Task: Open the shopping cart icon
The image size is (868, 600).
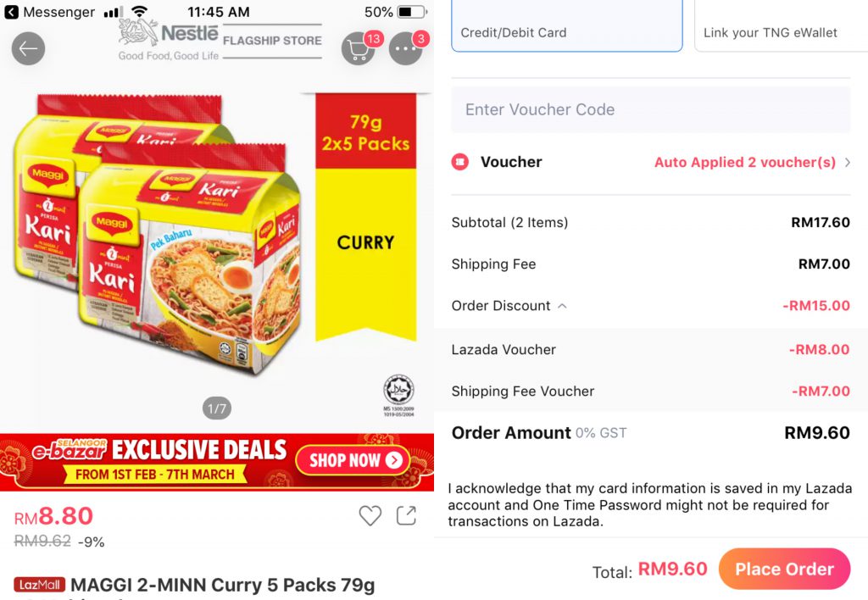Action: tap(359, 49)
